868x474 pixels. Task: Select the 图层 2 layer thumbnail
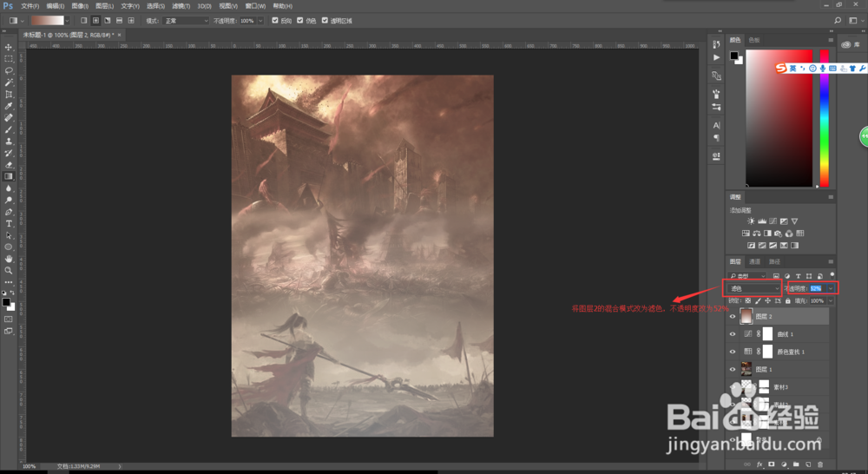pos(746,316)
